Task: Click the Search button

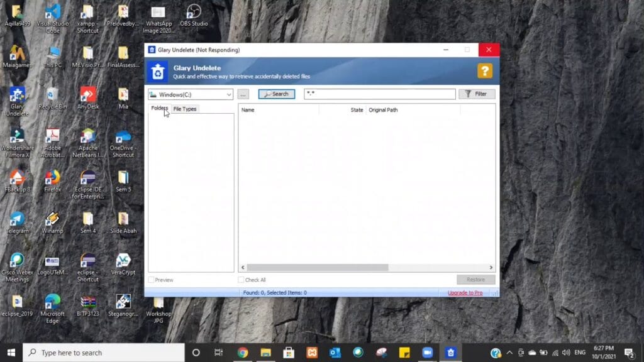Action: click(277, 94)
